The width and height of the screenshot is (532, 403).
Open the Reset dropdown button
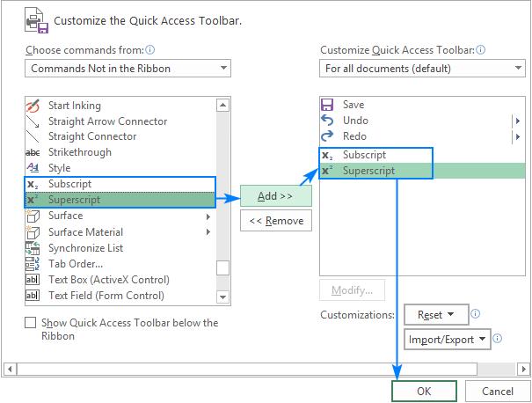[x=434, y=314]
